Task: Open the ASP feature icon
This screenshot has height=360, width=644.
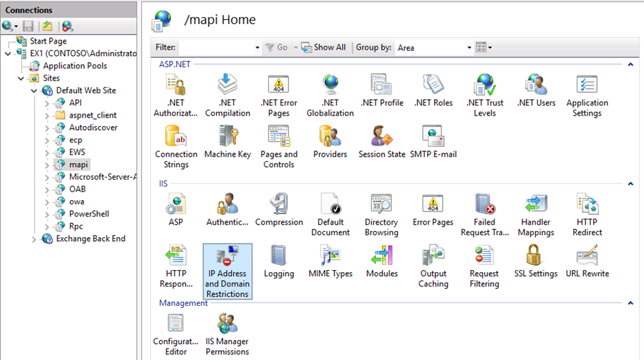Action: (x=176, y=209)
